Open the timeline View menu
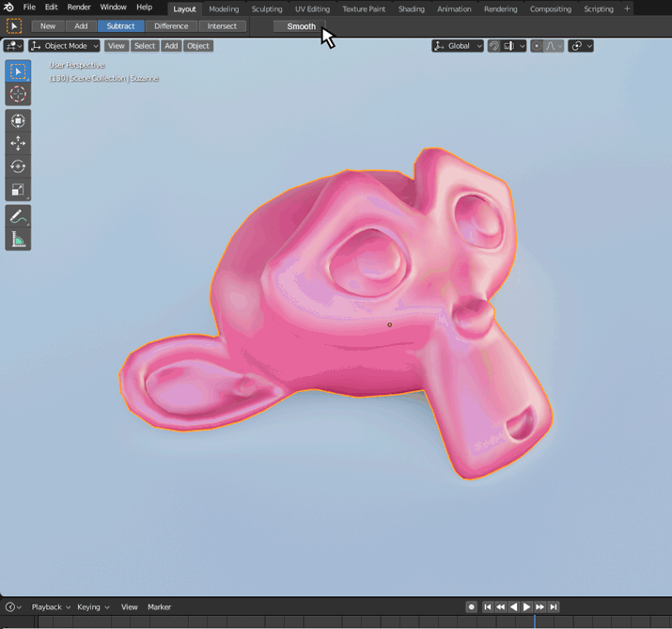The height and width of the screenshot is (629, 672). (129, 606)
